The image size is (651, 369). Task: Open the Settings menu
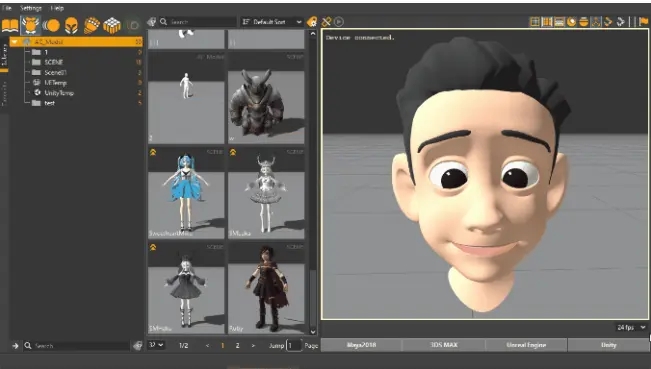tap(31, 8)
